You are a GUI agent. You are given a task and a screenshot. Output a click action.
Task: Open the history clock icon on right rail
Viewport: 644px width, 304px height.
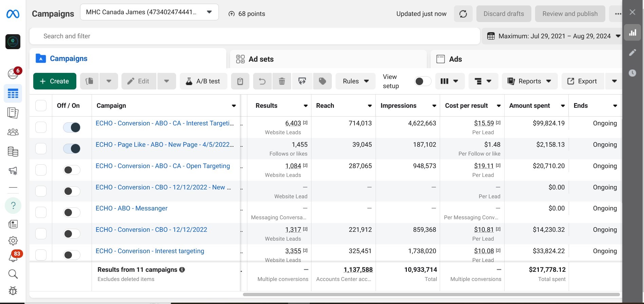(x=633, y=73)
